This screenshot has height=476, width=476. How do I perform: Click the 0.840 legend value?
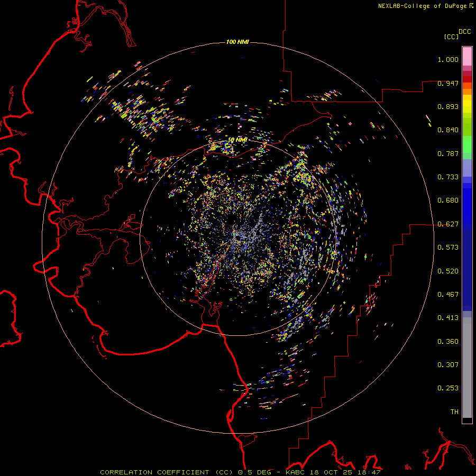[x=448, y=130]
